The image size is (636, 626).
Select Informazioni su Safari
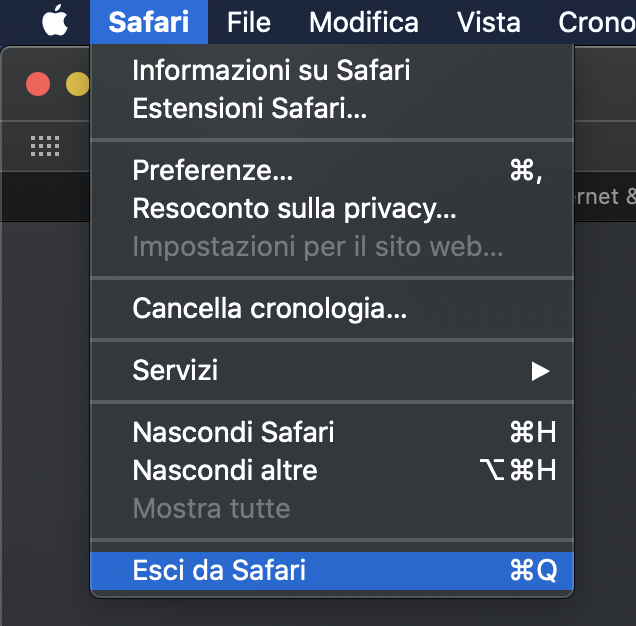tap(332, 70)
